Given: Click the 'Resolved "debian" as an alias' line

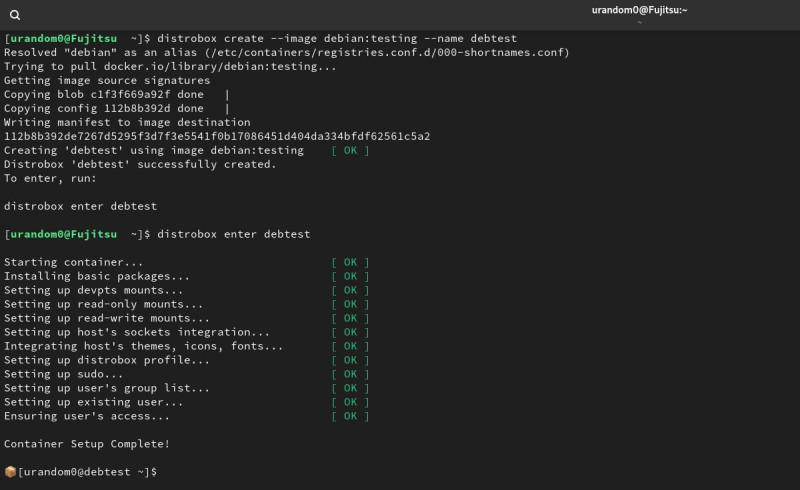Looking at the screenshot, I should (x=286, y=52).
